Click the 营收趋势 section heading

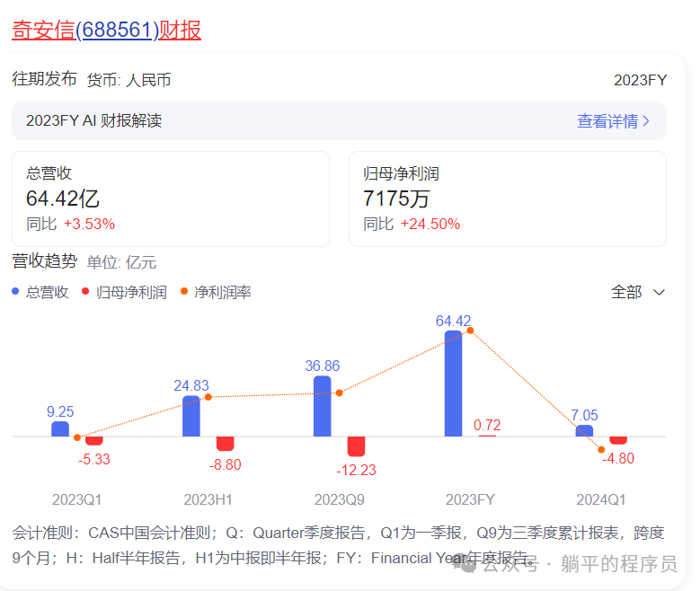pos(45,261)
